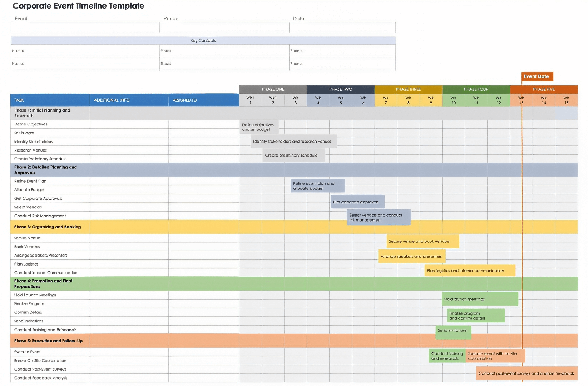Select the Wk 7 column header
This screenshot has width=588, height=386.
tap(386, 100)
